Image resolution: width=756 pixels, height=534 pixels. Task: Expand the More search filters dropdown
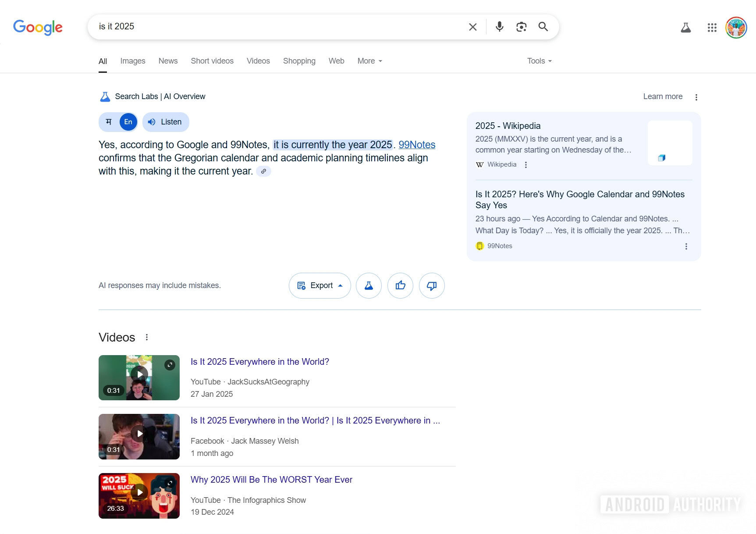(x=369, y=61)
